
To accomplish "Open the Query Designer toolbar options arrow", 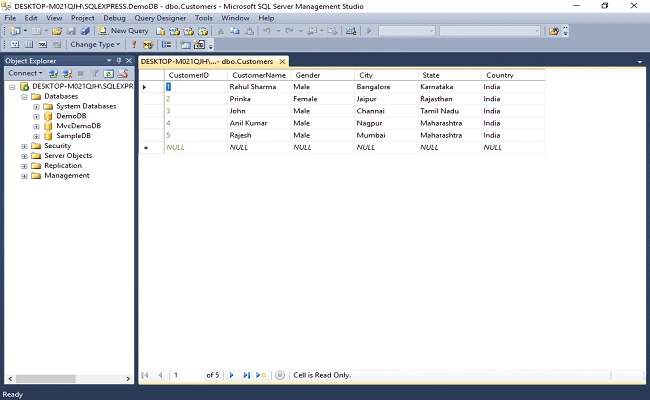I will pos(211,45).
